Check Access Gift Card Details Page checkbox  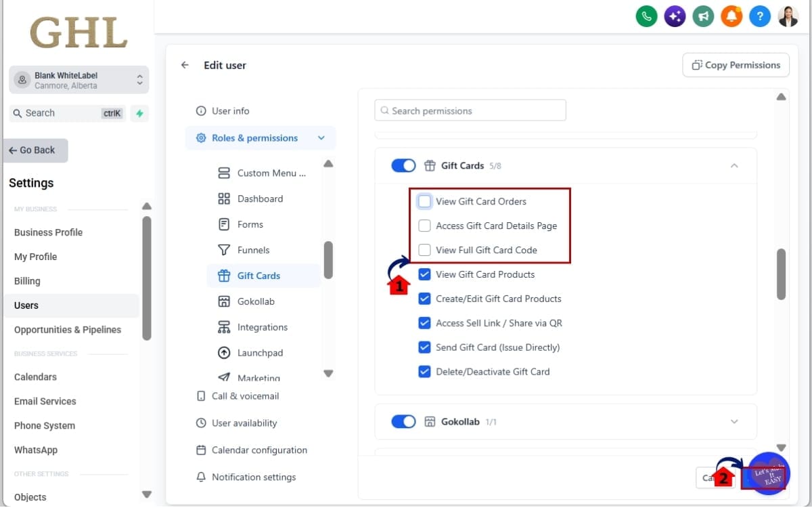point(424,226)
